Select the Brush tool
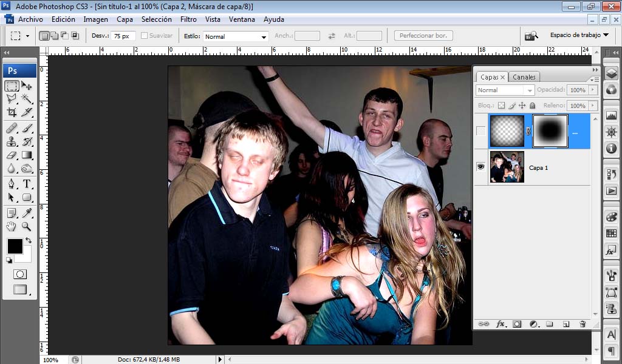This screenshot has width=622, height=364. coord(27,128)
